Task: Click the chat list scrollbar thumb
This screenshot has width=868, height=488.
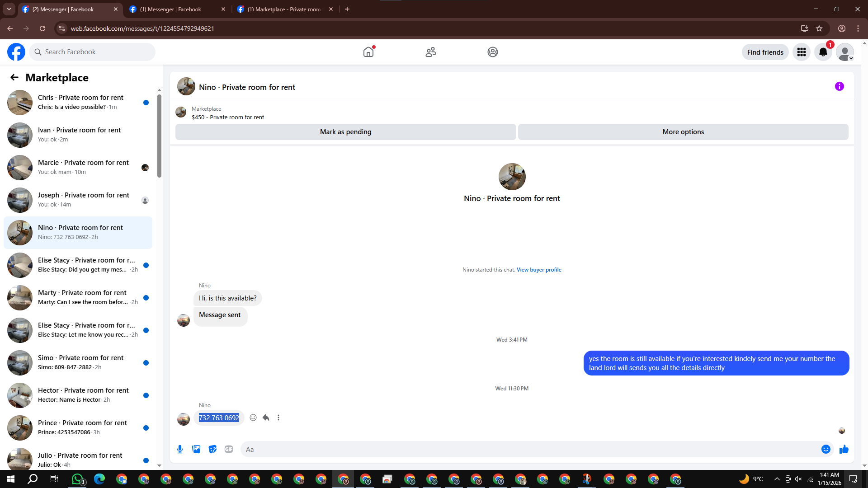Action: 159,136
